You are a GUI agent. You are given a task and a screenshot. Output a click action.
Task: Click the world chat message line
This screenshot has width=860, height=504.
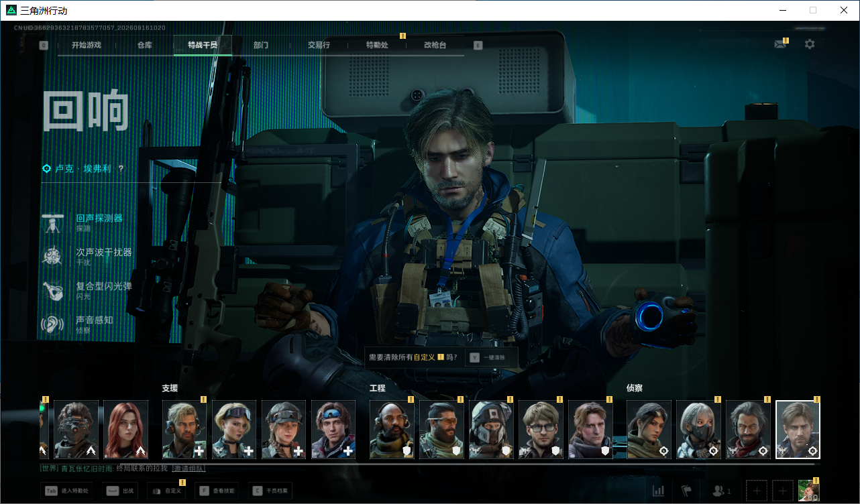pos(123,468)
